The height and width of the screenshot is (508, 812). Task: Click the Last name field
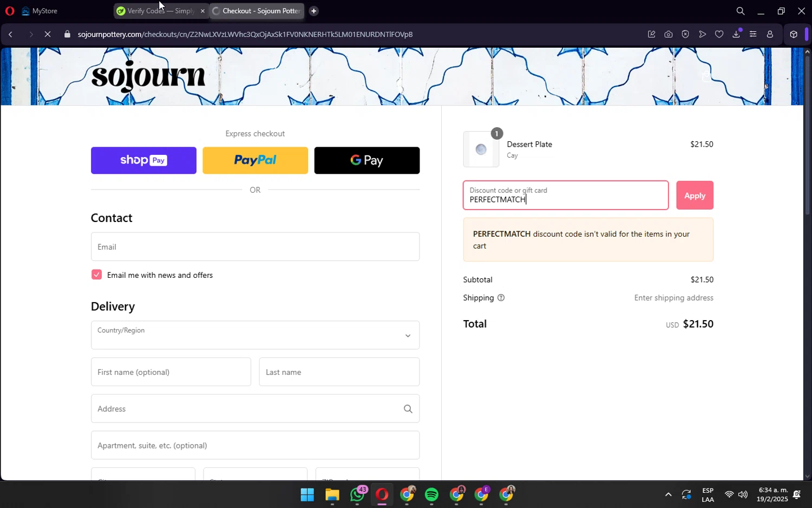(x=339, y=372)
